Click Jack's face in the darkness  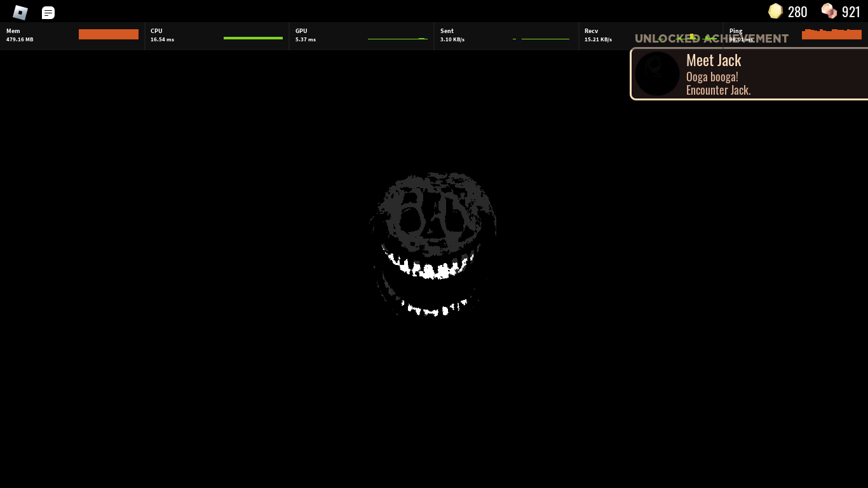tap(432, 241)
